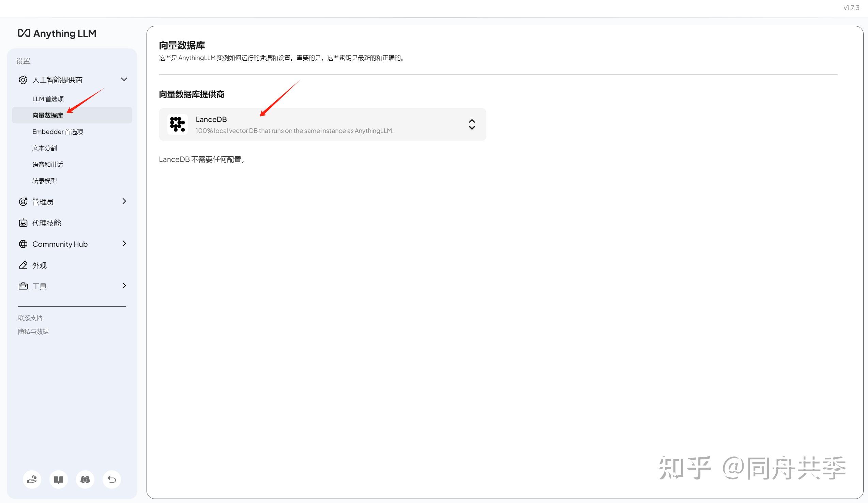Go to 文本分割 settings
Image resolution: width=868 pixels, height=503 pixels.
44,148
